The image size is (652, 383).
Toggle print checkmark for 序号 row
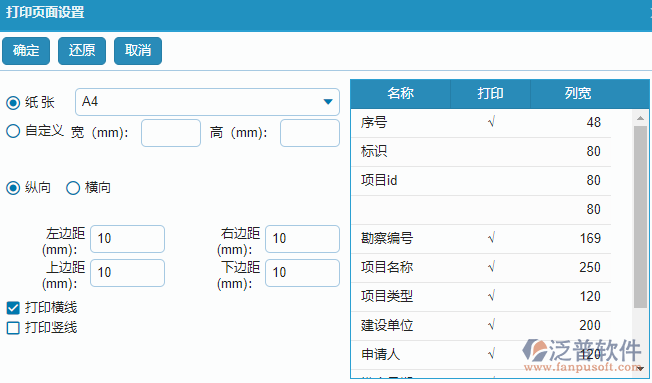[491, 123]
